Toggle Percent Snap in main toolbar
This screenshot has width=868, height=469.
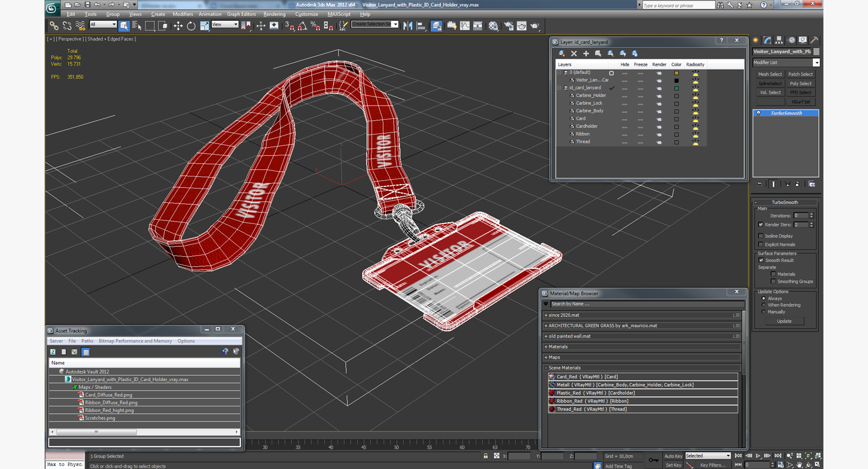pyautogui.click(x=316, y=26)
